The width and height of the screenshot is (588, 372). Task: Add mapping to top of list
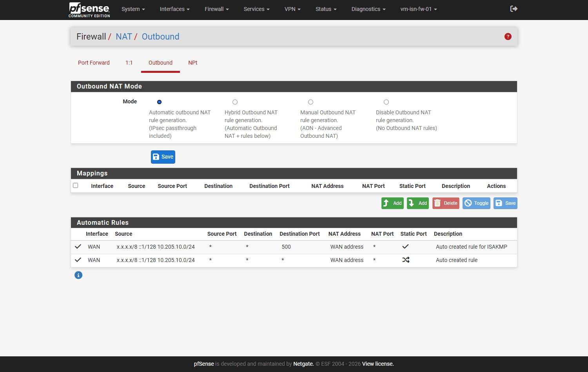tap(392, 203)
